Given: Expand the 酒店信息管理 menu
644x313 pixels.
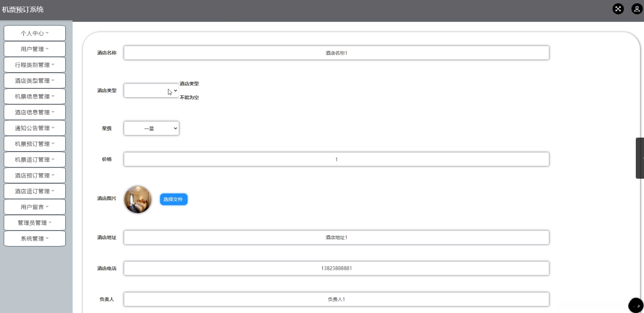Looking at the screenshot, I should click(34, 112).
